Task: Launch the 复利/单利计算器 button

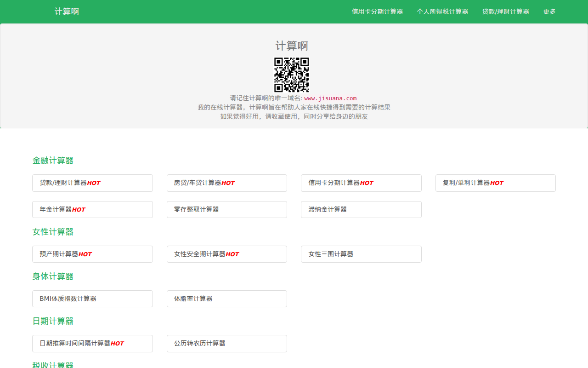Action: click(495, 183)
